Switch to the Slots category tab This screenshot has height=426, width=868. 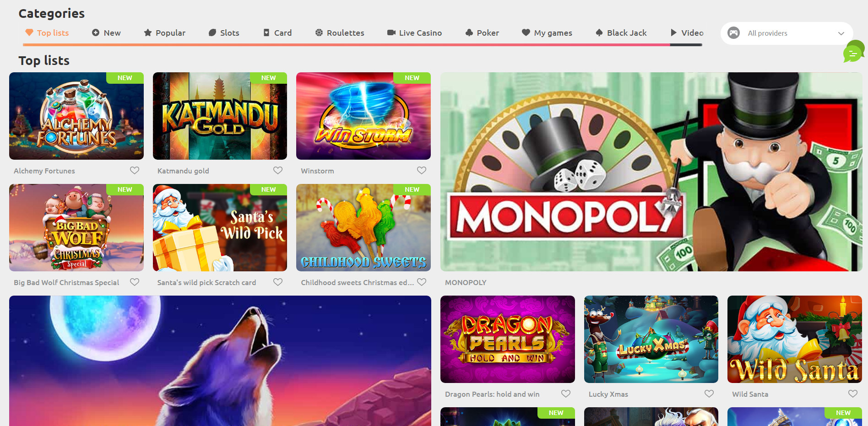[224, 32]
